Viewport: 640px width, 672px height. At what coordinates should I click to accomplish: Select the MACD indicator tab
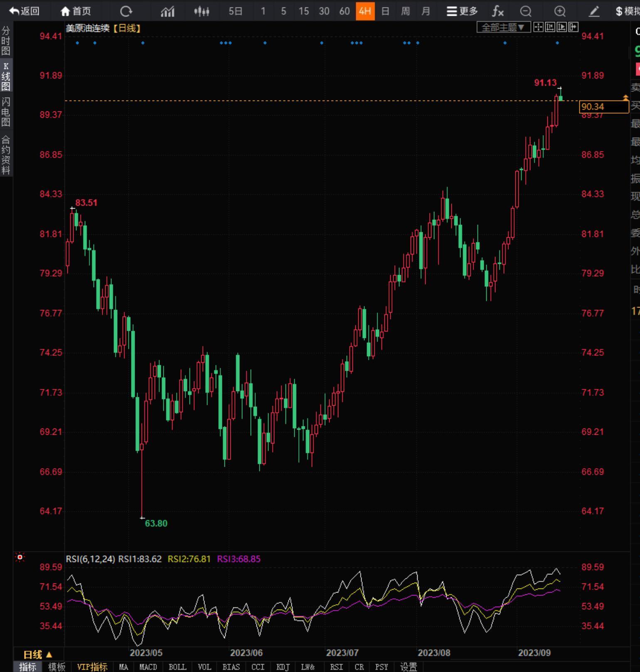click(148, 667)
